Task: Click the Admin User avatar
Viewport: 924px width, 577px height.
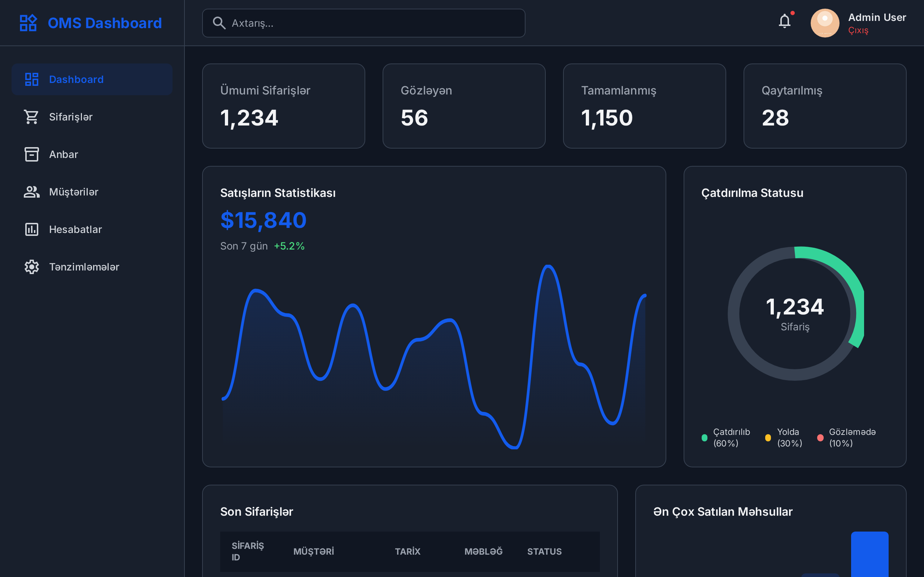Action: (825, 23)
